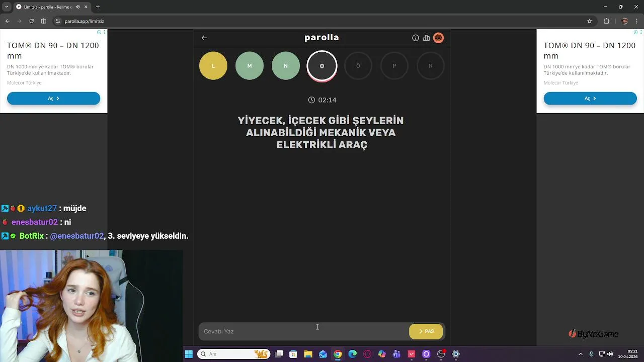Select the letter P circle

394,66
